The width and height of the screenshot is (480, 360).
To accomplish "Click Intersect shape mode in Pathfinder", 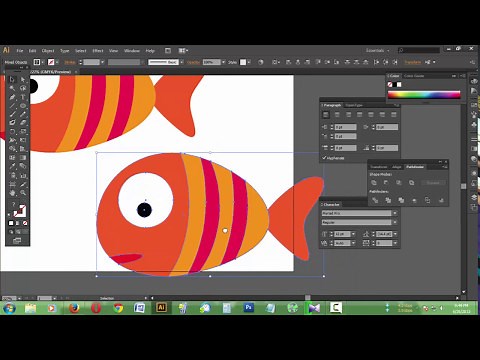I will [399, 183].
